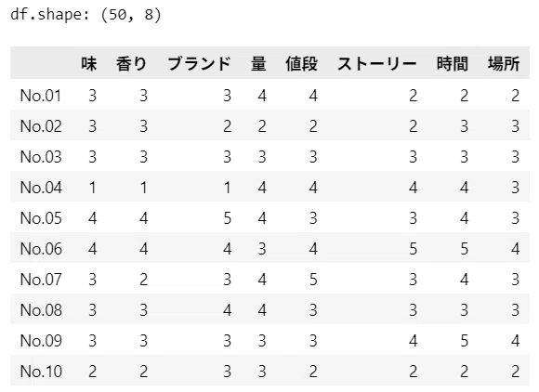539x392 pixels.
Task: Click the 量 column header
Action: click(258, 64)
